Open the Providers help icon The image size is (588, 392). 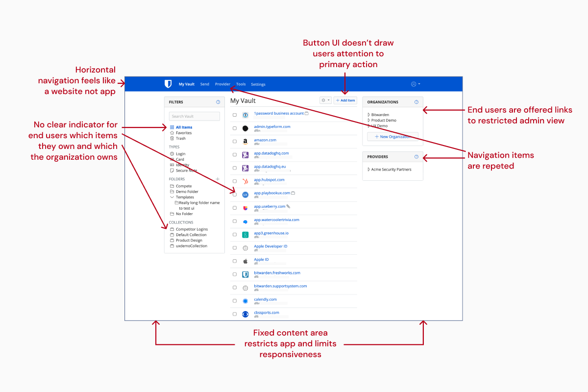click(x=416, y=157)
